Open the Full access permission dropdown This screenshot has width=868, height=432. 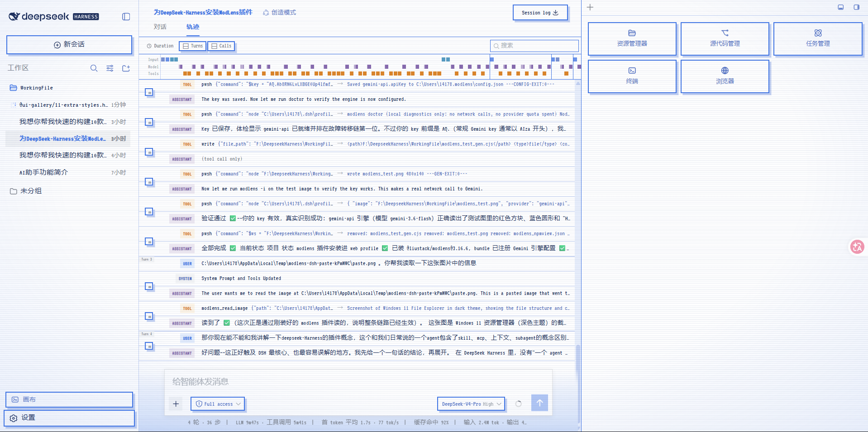[218, 404]
